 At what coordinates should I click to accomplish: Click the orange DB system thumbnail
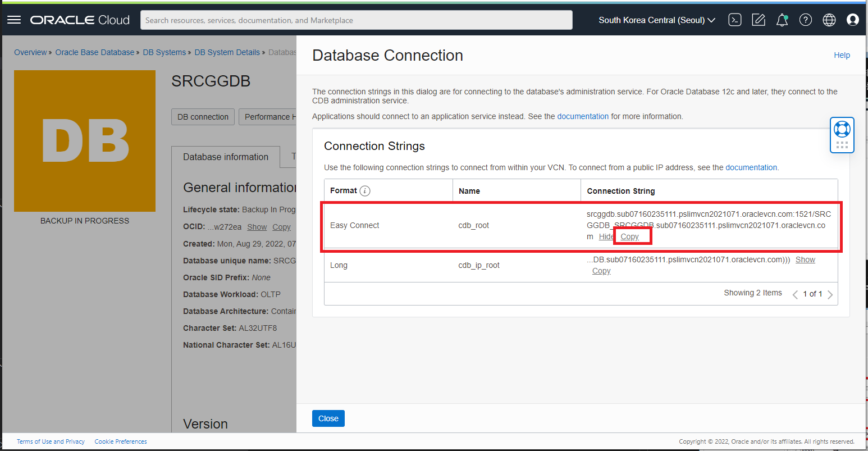coord(85,141)
